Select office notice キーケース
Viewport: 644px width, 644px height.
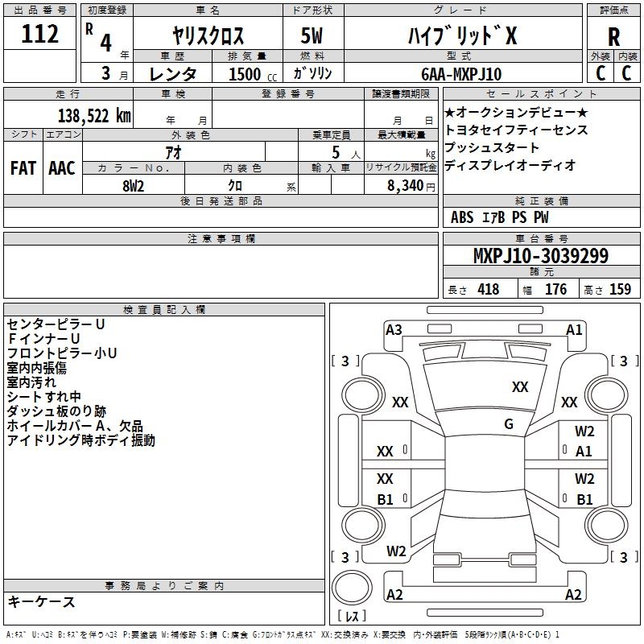(x=41, y=601)
